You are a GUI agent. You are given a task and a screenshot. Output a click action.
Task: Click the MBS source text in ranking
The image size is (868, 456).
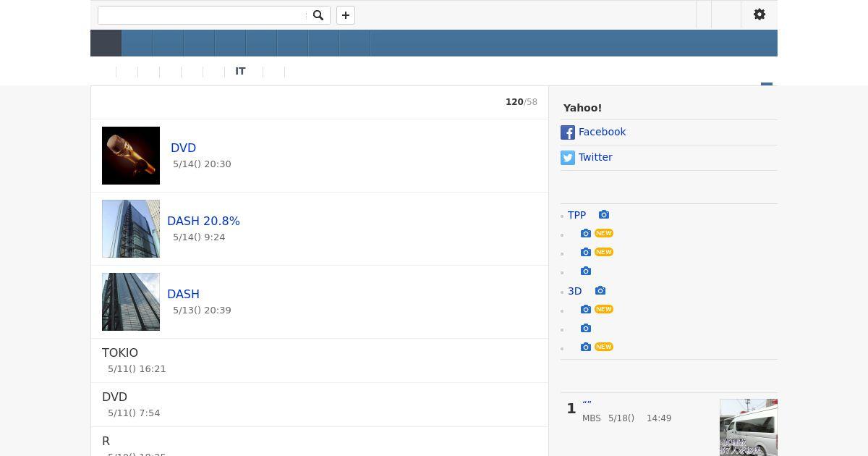click(591, 418)
